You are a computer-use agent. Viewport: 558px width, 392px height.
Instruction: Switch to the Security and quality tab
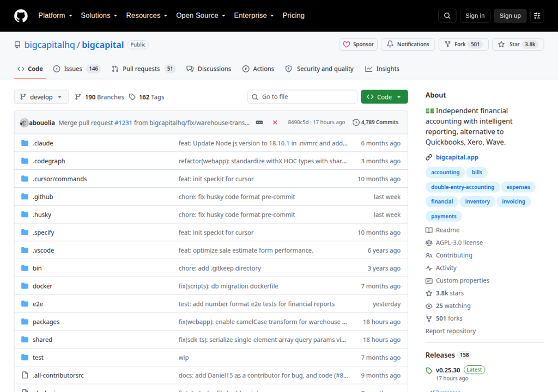coord(319,69)
